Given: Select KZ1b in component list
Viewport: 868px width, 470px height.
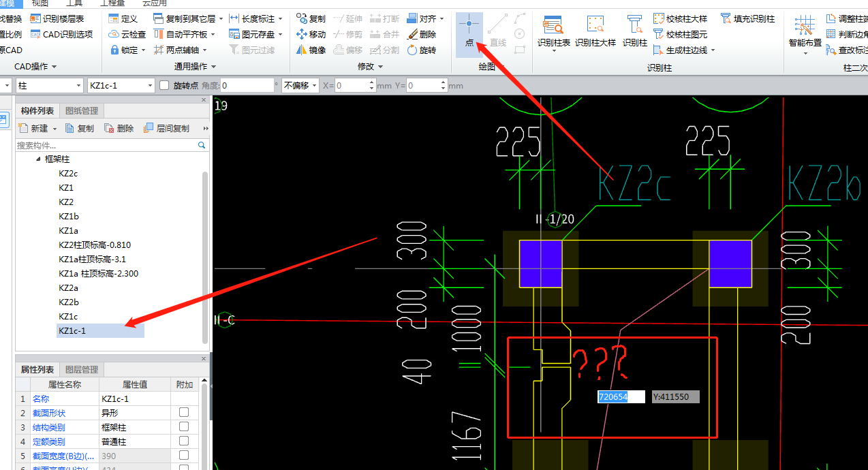Looking at the screenshot, I should (x=68, y=216).
